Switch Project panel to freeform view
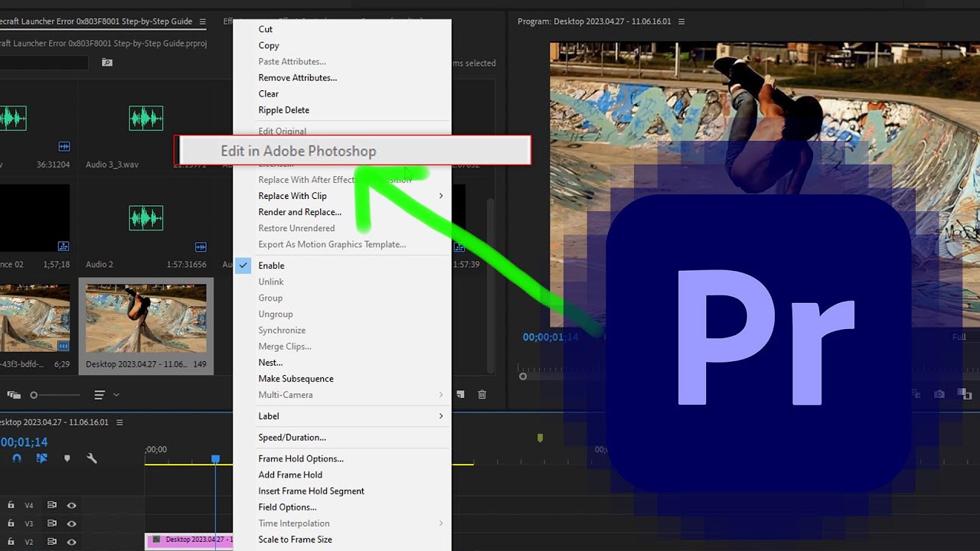Viewport: 980px width, 551px height. [14, 395]
